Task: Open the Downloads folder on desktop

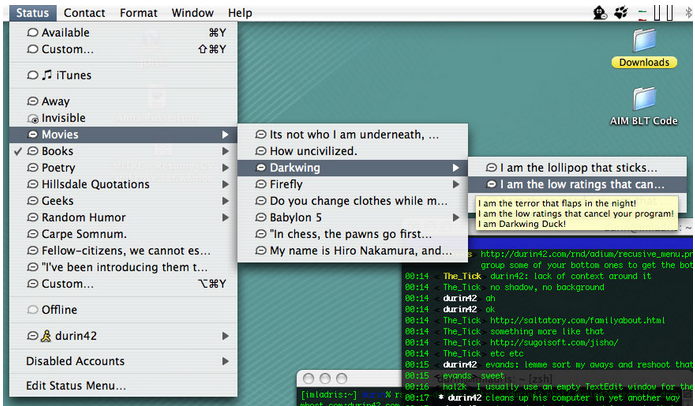Action: click(x=644, y=48)
